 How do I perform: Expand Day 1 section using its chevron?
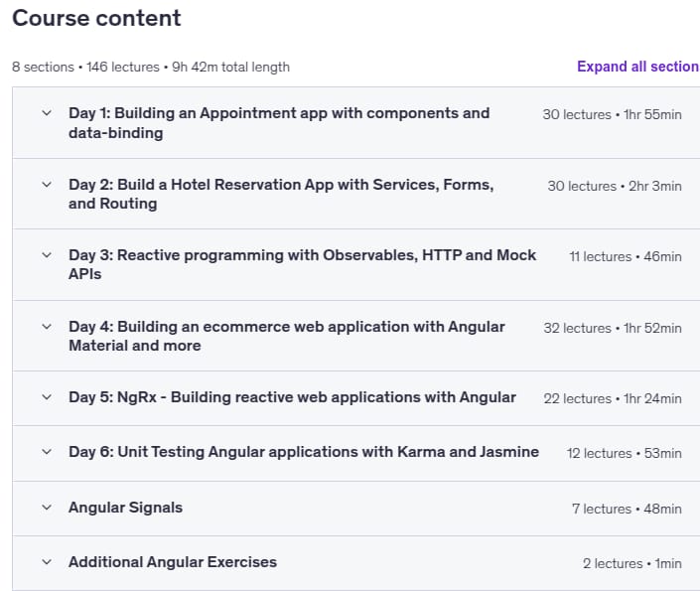point(47,113)
